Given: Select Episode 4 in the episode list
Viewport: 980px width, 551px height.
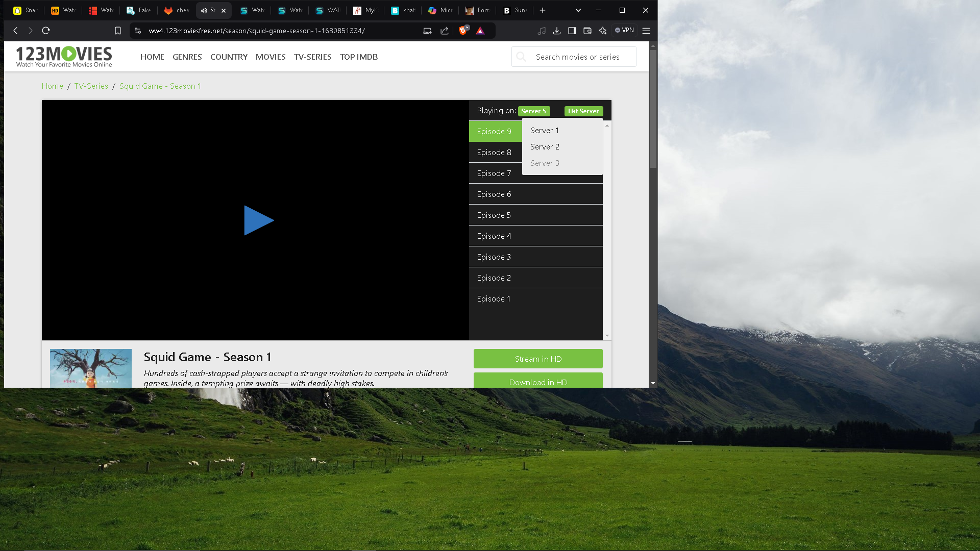Looking at the screenshot, I should [535, 236].
